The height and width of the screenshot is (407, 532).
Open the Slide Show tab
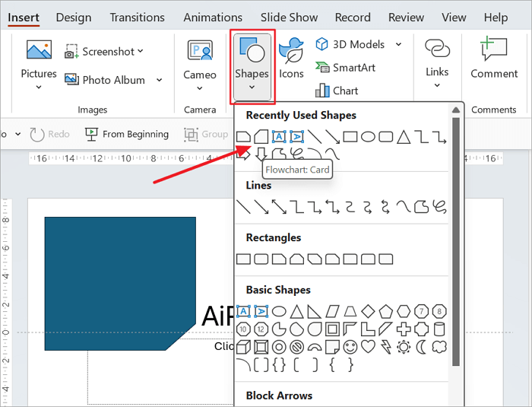tap(289, 17)
